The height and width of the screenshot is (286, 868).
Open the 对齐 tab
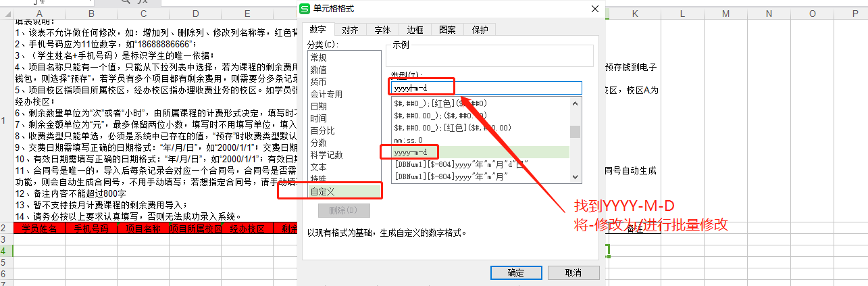point(350,30)
